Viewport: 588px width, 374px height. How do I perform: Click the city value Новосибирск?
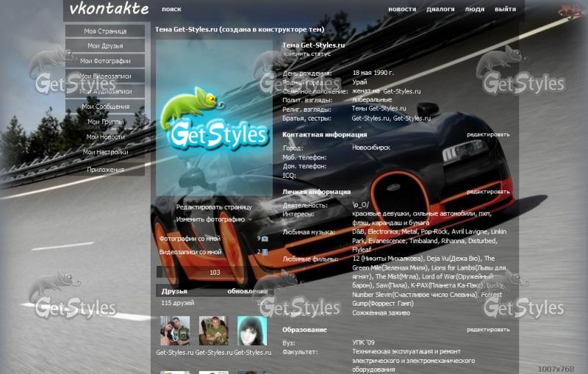(371, 148)
